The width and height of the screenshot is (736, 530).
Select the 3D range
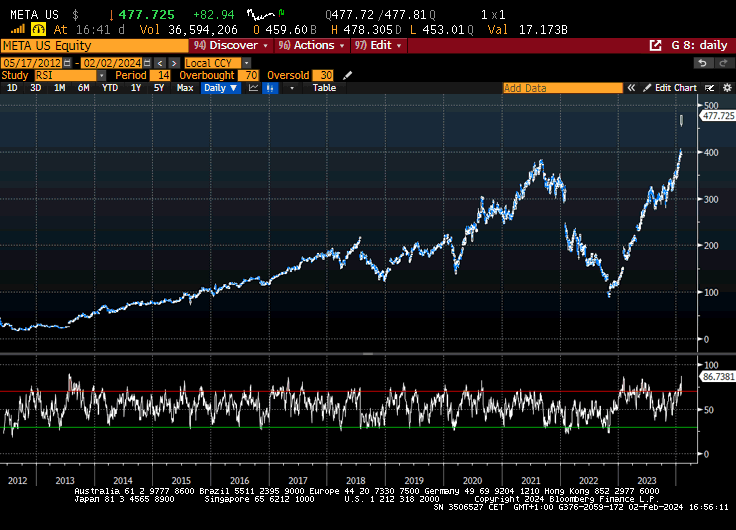point(36,88)
